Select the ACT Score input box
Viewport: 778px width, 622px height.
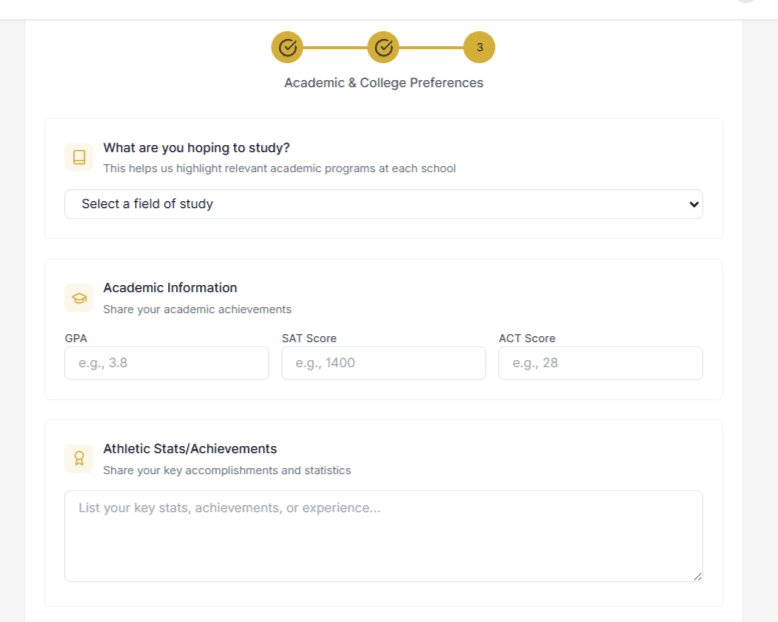(x=600, y=363)
